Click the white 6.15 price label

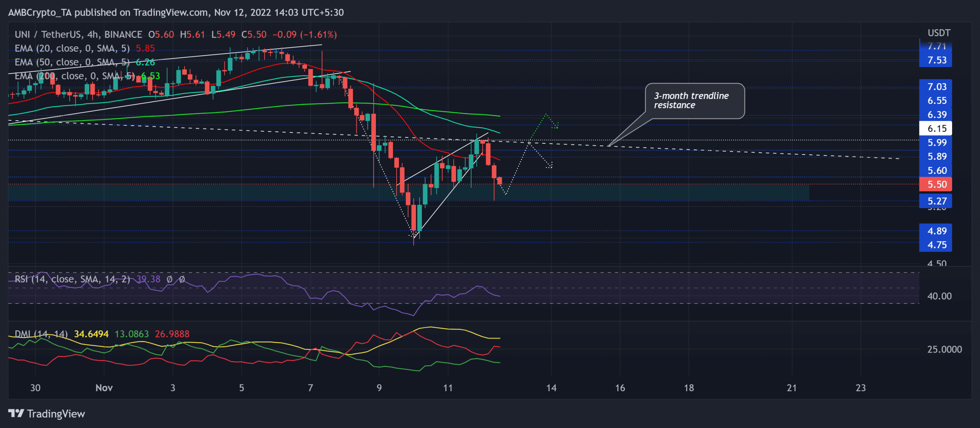pos(936,128)
